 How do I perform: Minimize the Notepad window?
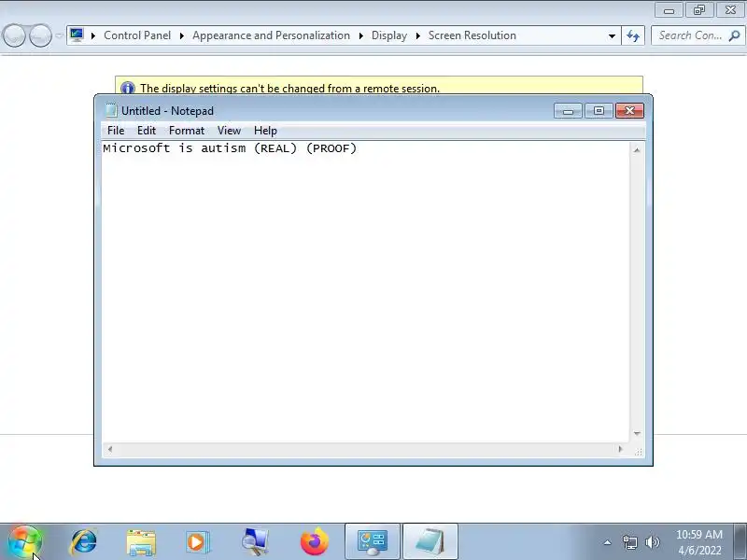[568, 111]
